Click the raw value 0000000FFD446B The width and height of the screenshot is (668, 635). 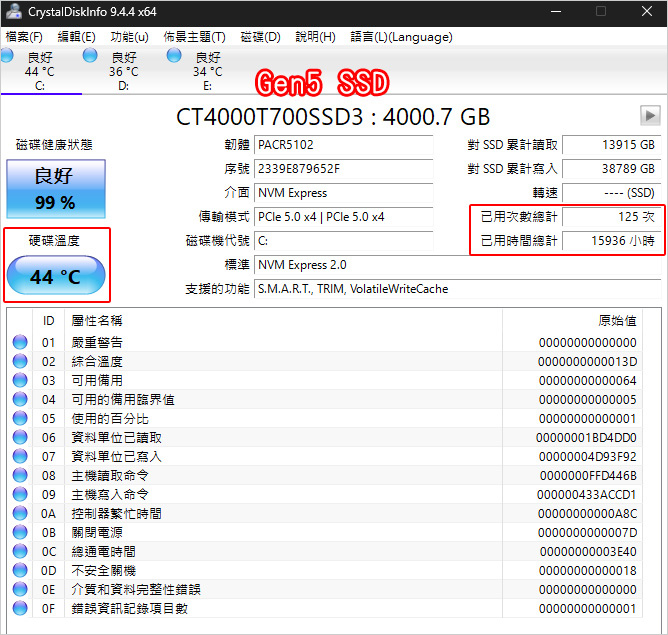[x=588, y=475]
